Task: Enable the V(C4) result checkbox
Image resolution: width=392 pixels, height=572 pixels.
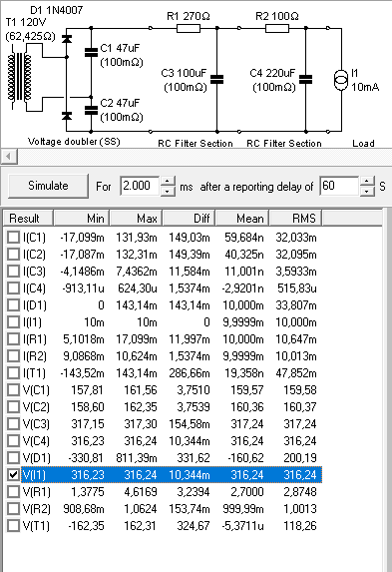Action: 14,441
